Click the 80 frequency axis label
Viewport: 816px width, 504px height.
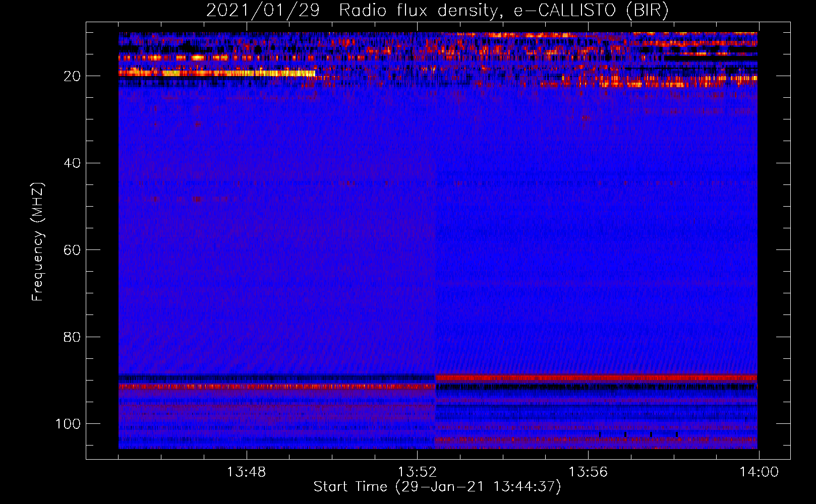72,337
